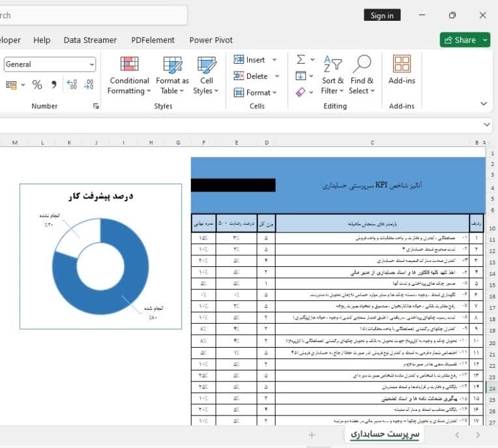Viewport: 498px width, 448px height.
Task: Expand the formula bar
Action: (x=486, y=124)
